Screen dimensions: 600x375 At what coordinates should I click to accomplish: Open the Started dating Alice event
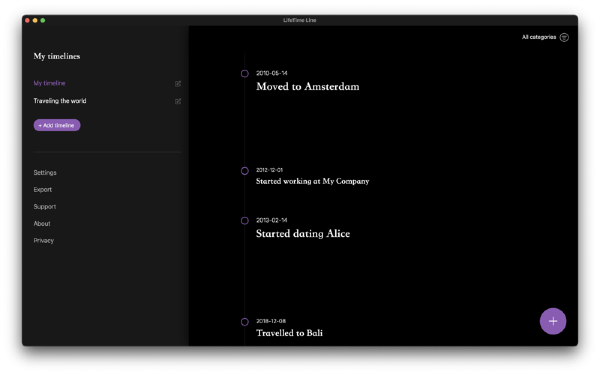tap(303, 233)
